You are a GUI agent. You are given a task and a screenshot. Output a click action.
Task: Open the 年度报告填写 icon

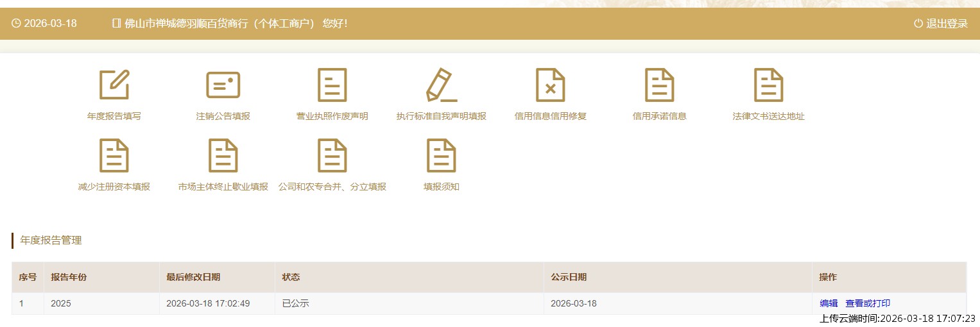tap(114, 85)
